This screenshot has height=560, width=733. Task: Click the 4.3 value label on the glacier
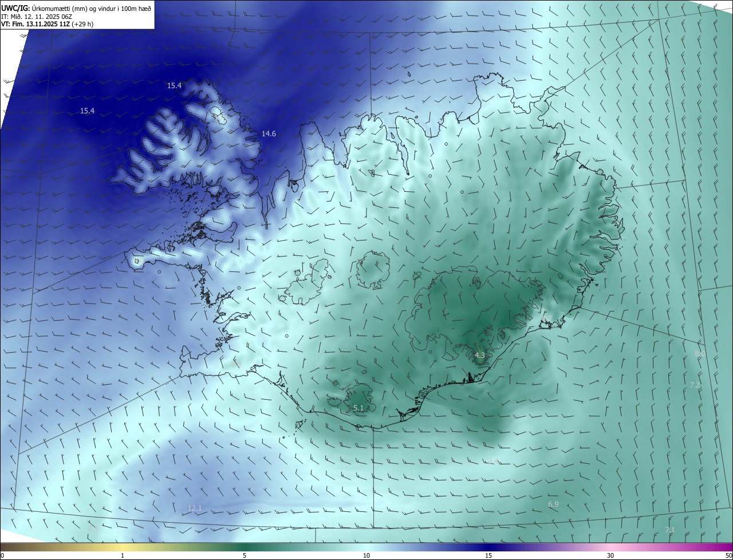[x=480, y=355]
